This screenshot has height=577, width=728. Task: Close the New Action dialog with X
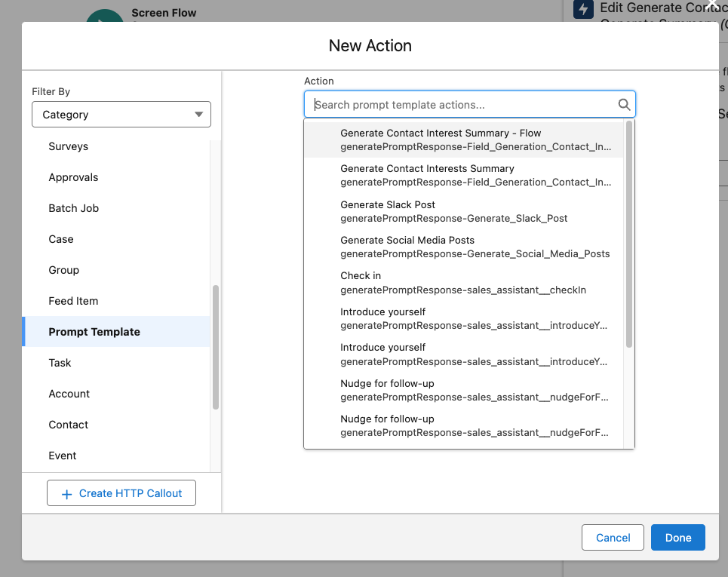pyautogui.click(x=713, y=4)
